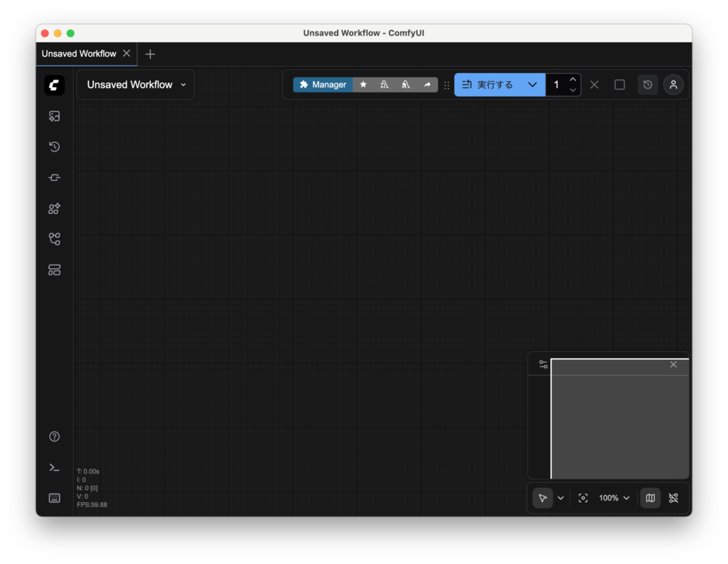Open the keyboard shortcuts icon

point(54,498)
